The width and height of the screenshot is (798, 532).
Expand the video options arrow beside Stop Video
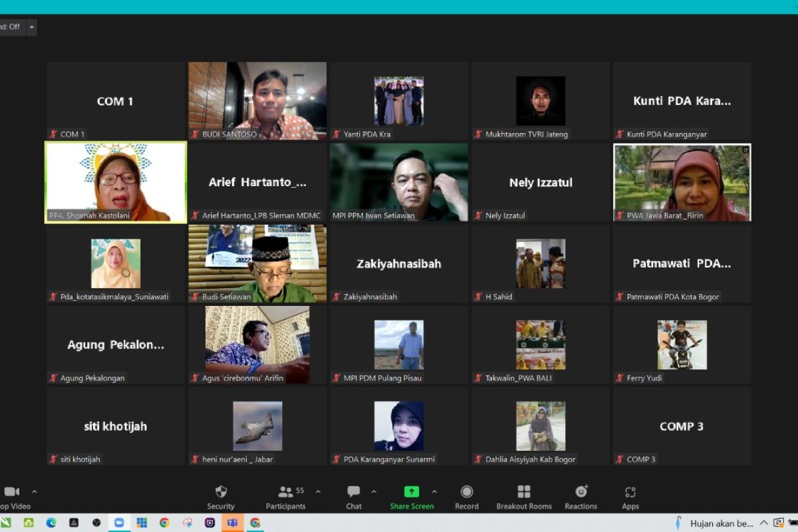click(x=35, y=492)
